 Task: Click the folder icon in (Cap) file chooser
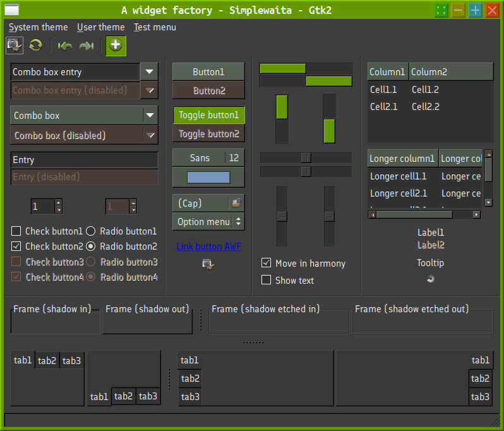point(236,203)
